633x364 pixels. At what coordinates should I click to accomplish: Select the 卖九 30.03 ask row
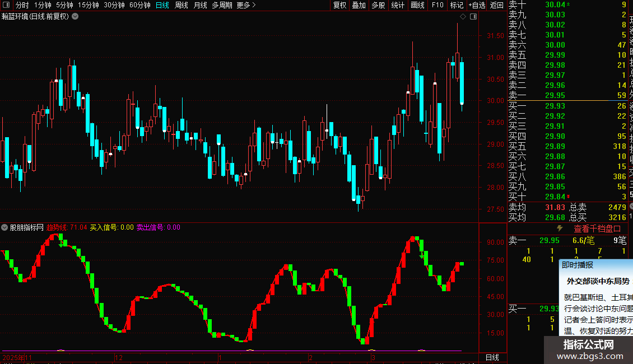(567, 15)
